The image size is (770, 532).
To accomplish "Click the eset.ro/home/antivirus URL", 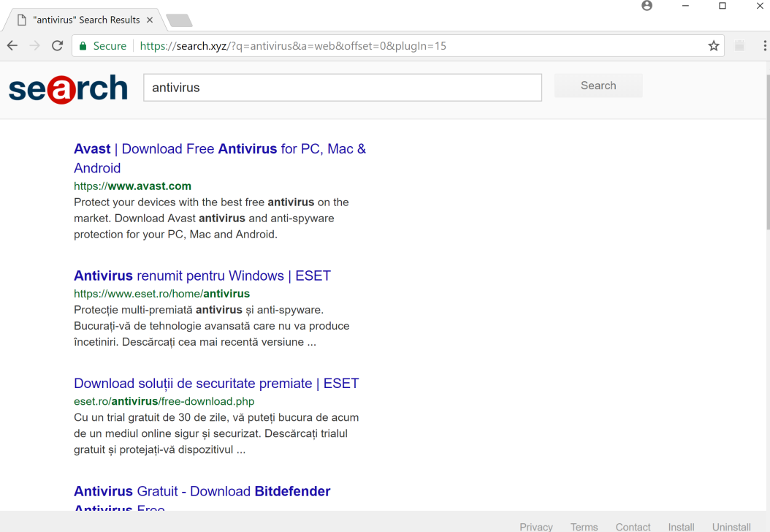I will [161, 294].
